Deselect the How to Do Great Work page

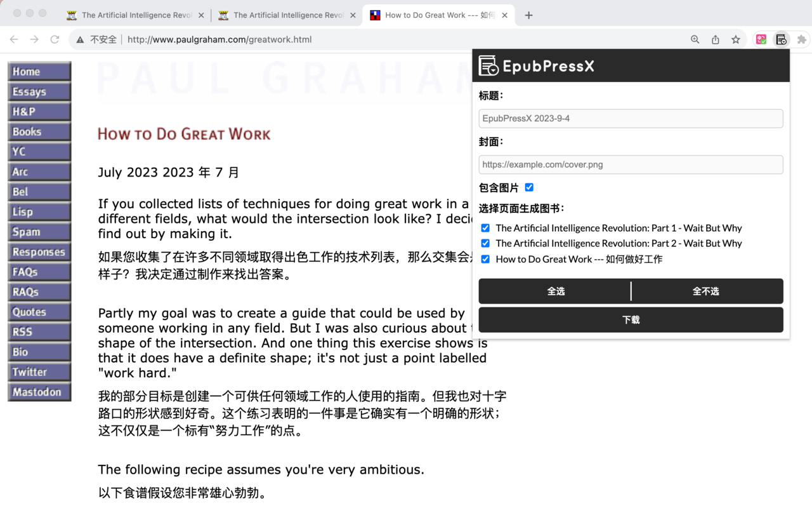(485, 258)
